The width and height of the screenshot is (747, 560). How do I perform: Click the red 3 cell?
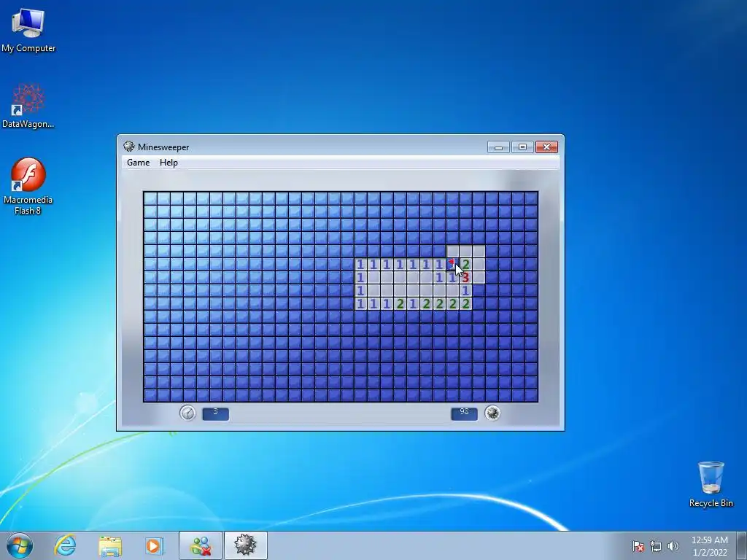(x=465, y=278)
